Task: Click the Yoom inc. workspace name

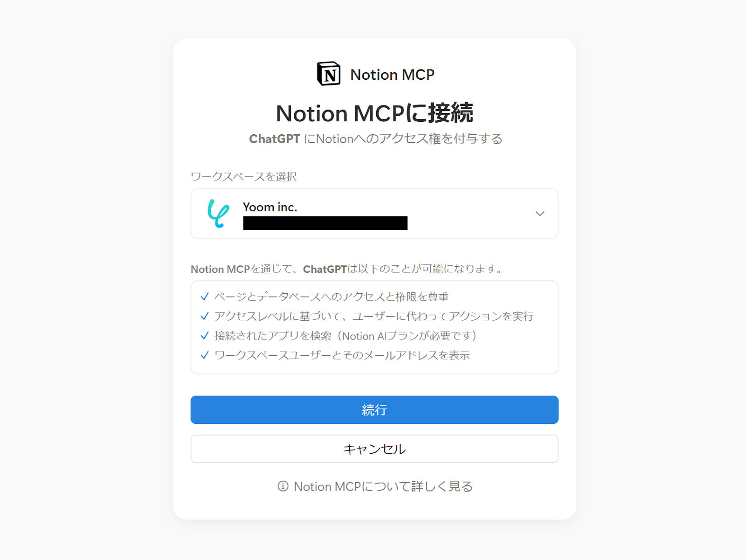Action: (x=270, y=207)
